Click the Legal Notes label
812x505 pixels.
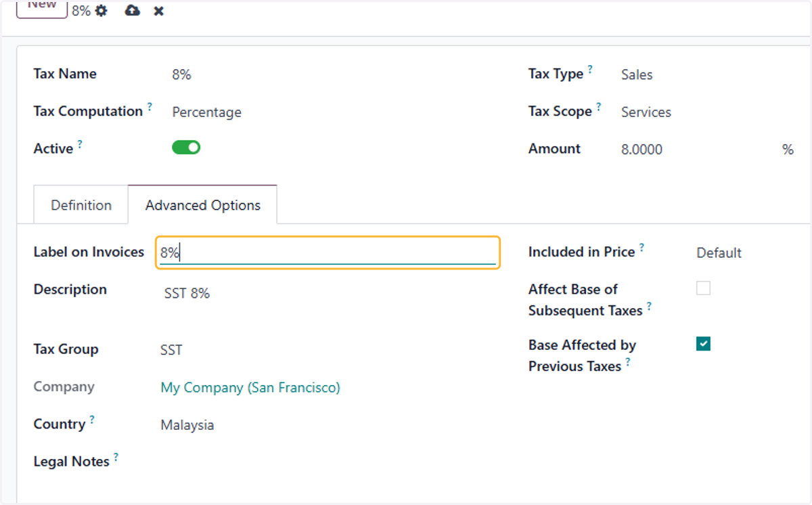(72, 462)
